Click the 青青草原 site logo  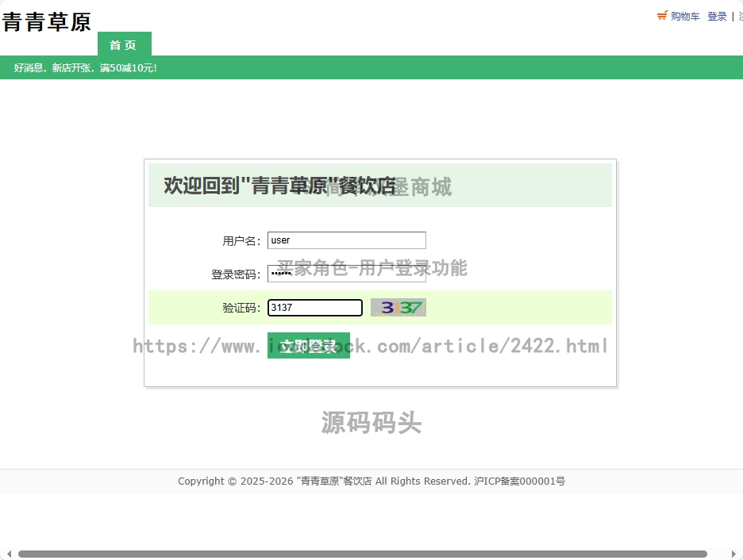click(x=46, y=22)
